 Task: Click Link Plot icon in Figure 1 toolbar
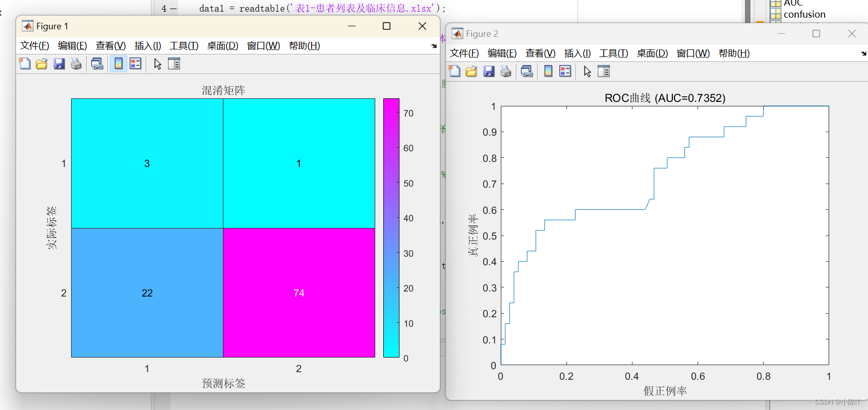point(97,64)
